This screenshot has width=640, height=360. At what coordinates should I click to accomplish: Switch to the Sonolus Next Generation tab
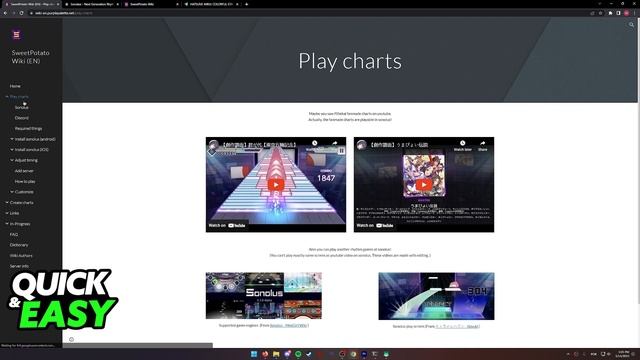point(92,4)
